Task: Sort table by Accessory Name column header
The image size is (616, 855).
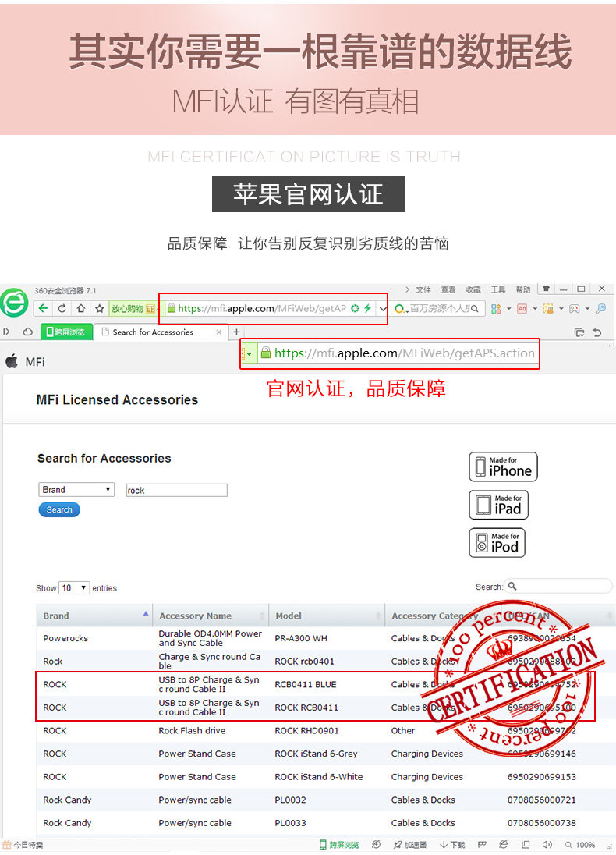Action: click(x=211, y=616)
